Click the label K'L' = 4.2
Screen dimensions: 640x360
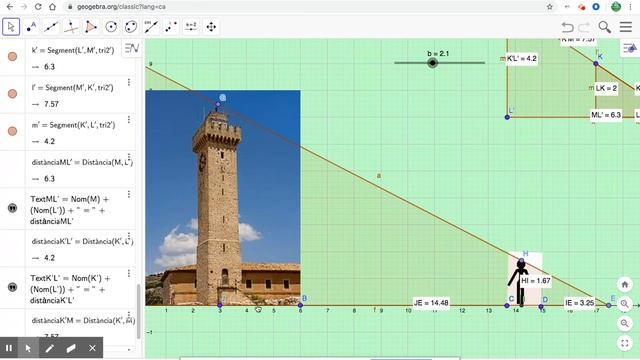[x=522, y=58]
